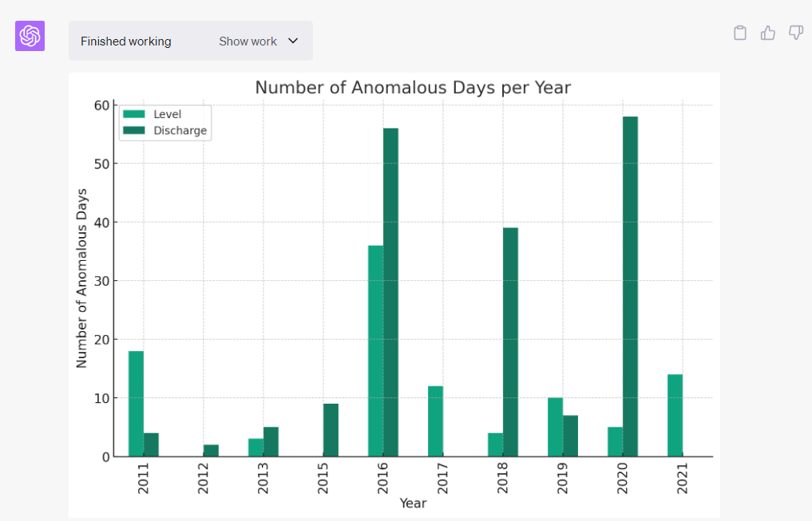Image resolution: width=812 pixels, height=521 pixels.
Task: Click the thumbs up feedback icon
Action: coord(768,33)
